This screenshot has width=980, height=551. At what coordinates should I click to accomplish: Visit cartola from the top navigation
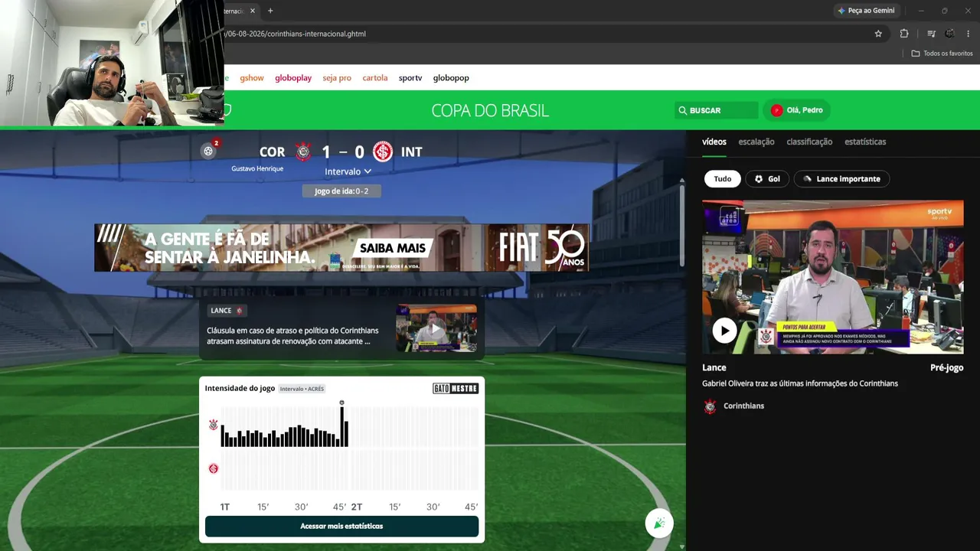[375, 78]
